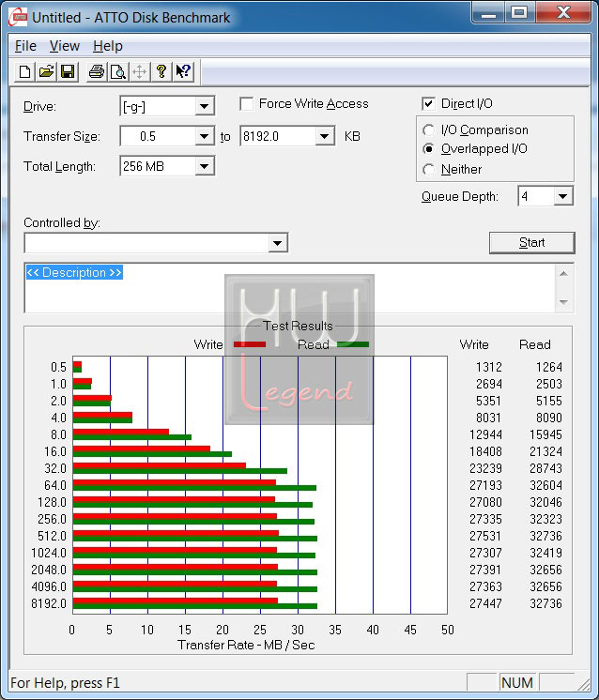Screen dimensions: 599x700
Task: Click the write value 27447
Action: (x=485, y=603)
